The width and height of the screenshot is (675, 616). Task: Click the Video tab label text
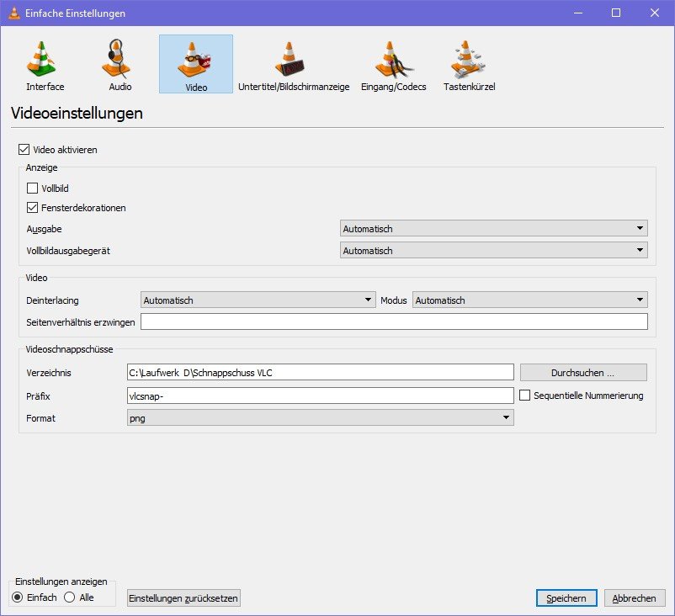[x=196, y=88]
